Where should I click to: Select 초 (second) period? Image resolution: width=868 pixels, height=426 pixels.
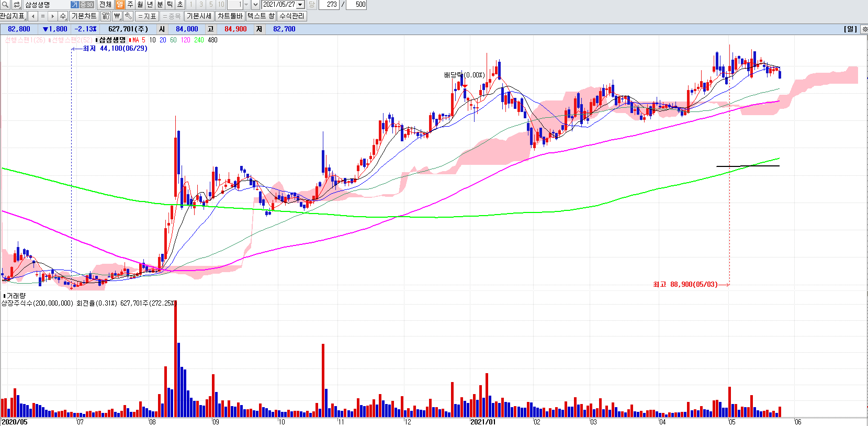[x=180, y=5]
